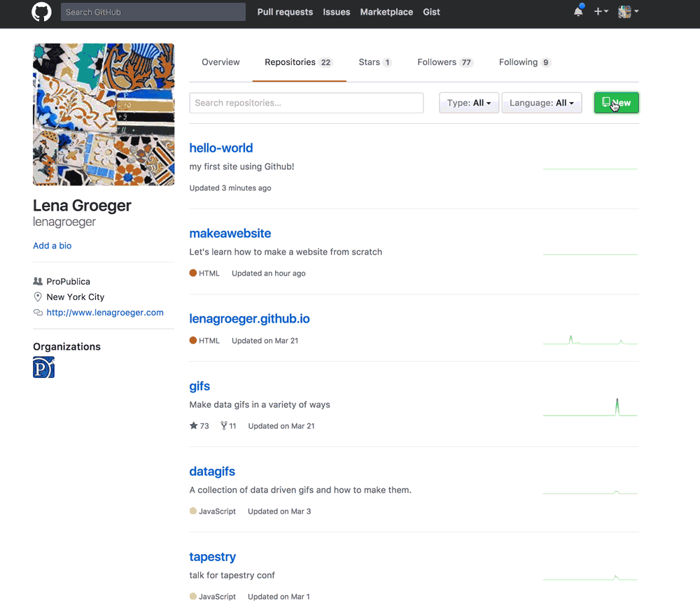Image resolution: width=700 pixels, height=601 pixels.
Task: Open Pull requests in top nav
Action: (x=285, y=12)
